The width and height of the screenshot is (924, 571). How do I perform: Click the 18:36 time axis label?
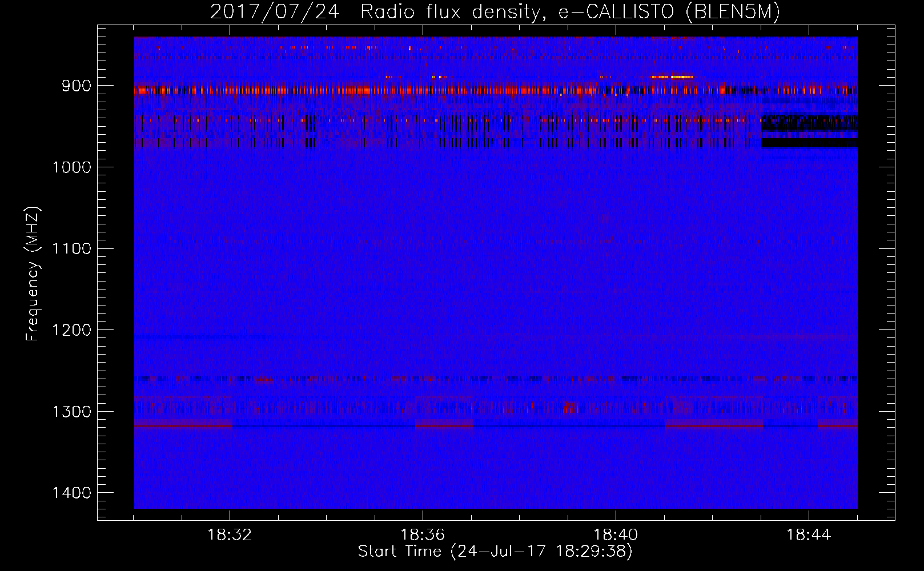coord(423,535)
